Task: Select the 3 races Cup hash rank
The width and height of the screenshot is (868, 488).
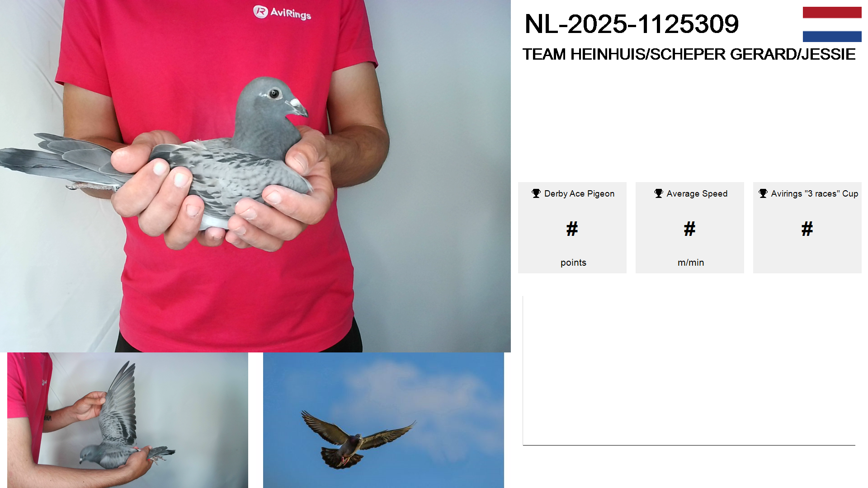Action: coord(807,229)
